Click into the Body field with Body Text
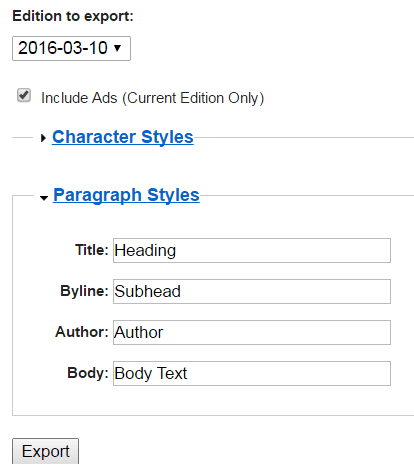Screen dimensions: 414x464 coord(252,373)
